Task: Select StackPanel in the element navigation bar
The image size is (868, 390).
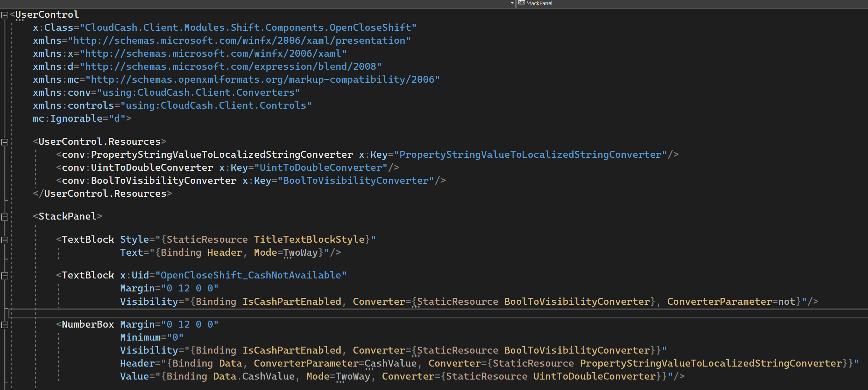Action: [x=539, y=3]
